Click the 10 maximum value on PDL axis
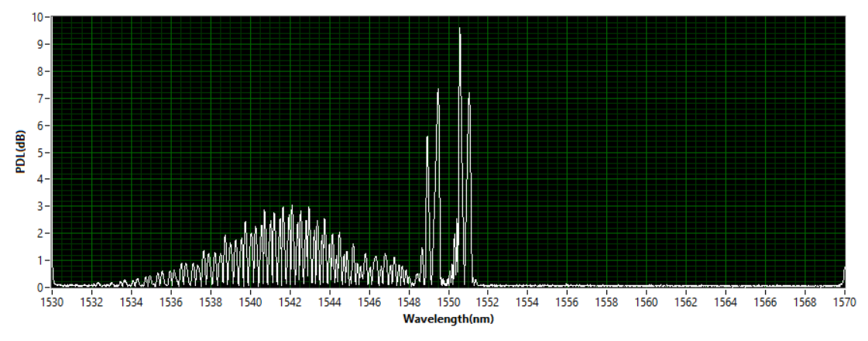The image size is (868, 341). pyautogui.click(x=39, y=17)
